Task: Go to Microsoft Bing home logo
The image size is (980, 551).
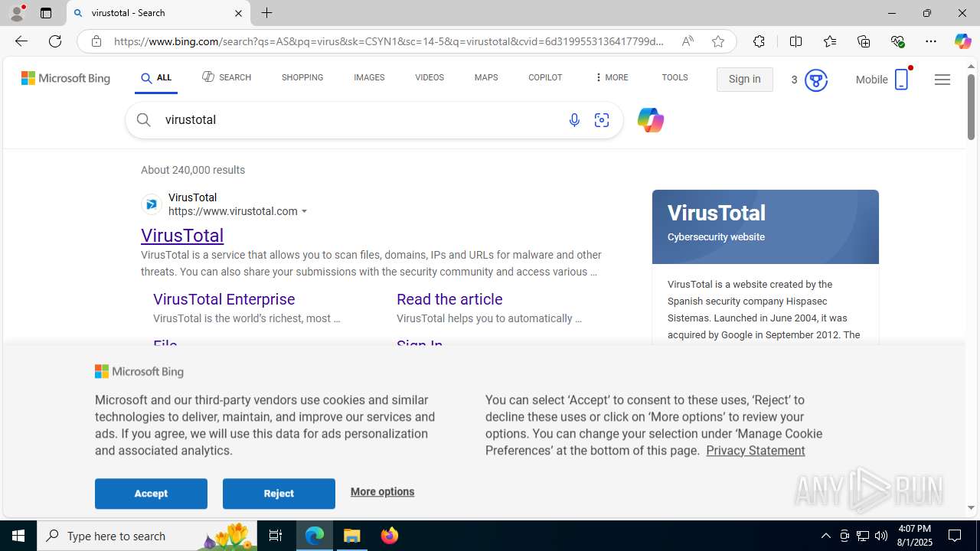Action: (x=66, y=78)
